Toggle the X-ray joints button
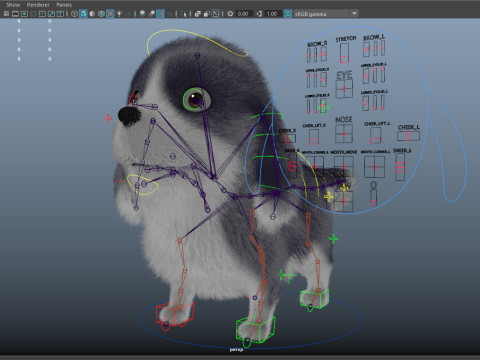480x360 pixels. tap(216, 14)
